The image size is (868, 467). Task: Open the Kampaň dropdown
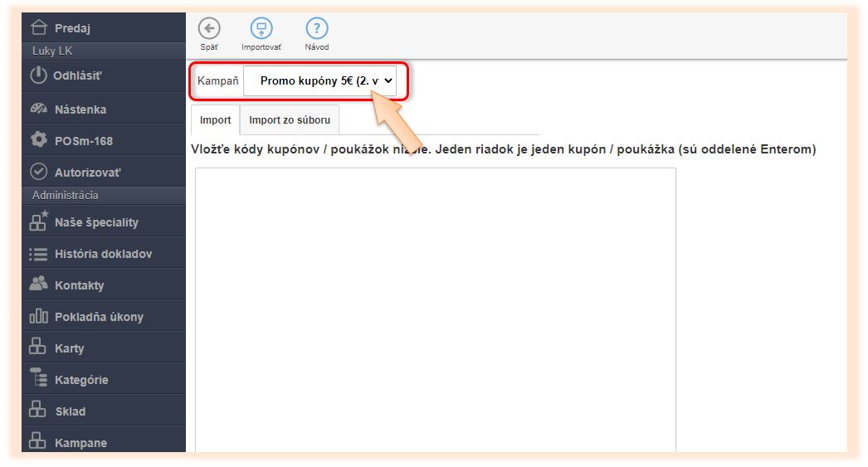pos(319,81)
